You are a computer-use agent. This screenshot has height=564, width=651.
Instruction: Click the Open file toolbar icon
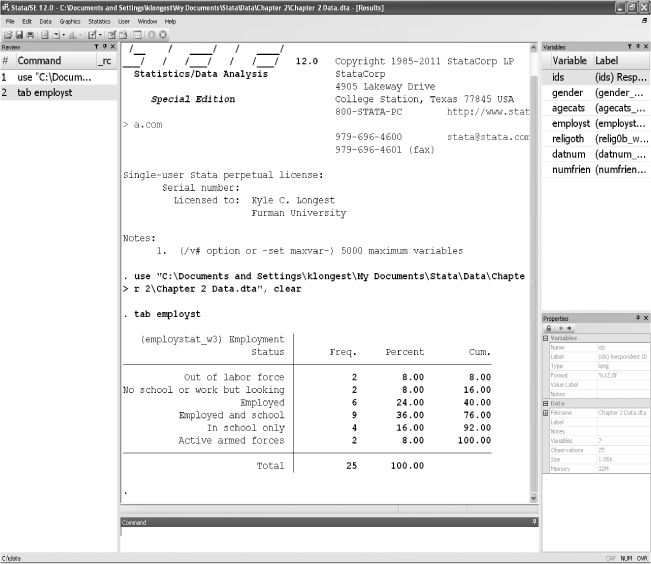pos(7,34)
